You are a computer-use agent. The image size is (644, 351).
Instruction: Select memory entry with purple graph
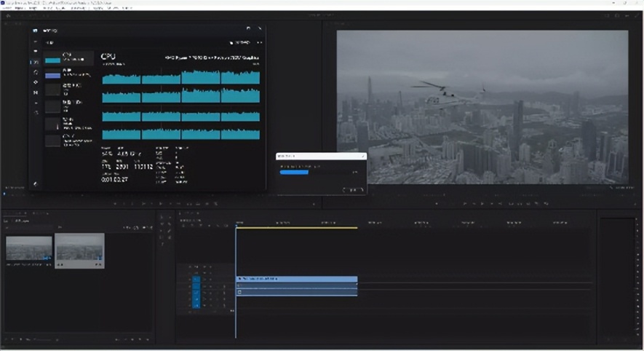68,74
